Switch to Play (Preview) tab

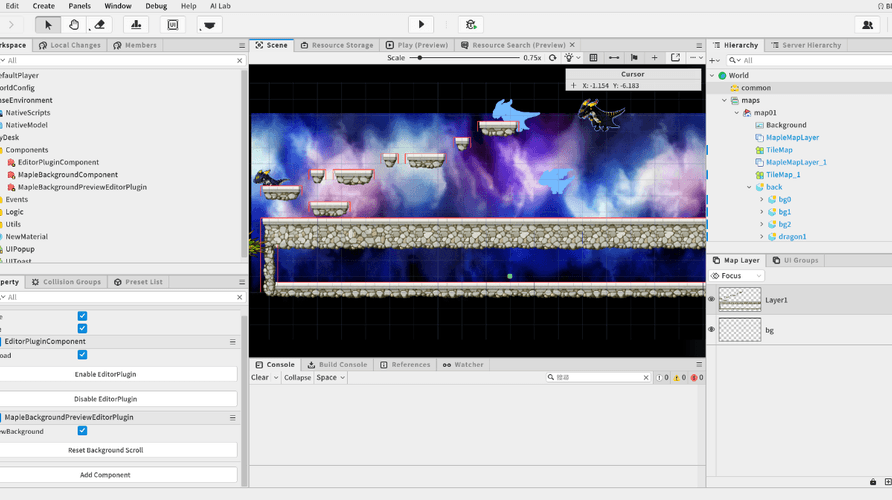417,45
